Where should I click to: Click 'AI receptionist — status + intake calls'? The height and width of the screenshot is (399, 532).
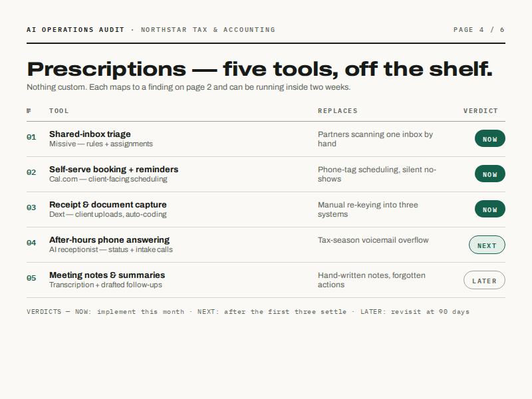click(x=111, y=250)
